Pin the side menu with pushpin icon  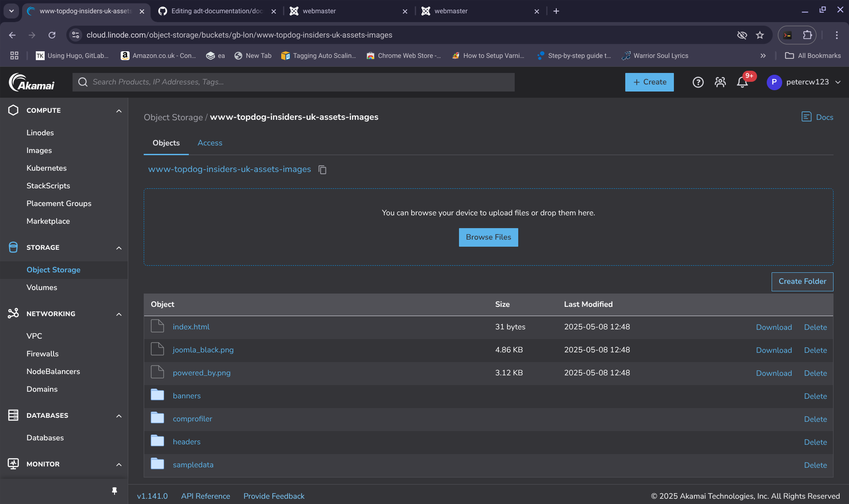(115, 491)
